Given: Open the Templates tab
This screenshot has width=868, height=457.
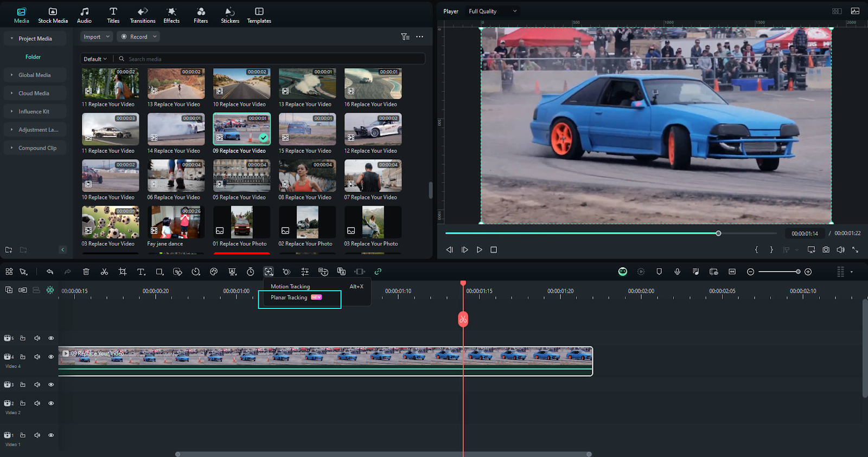Looking at the screenshot, I should pos(259,15).
